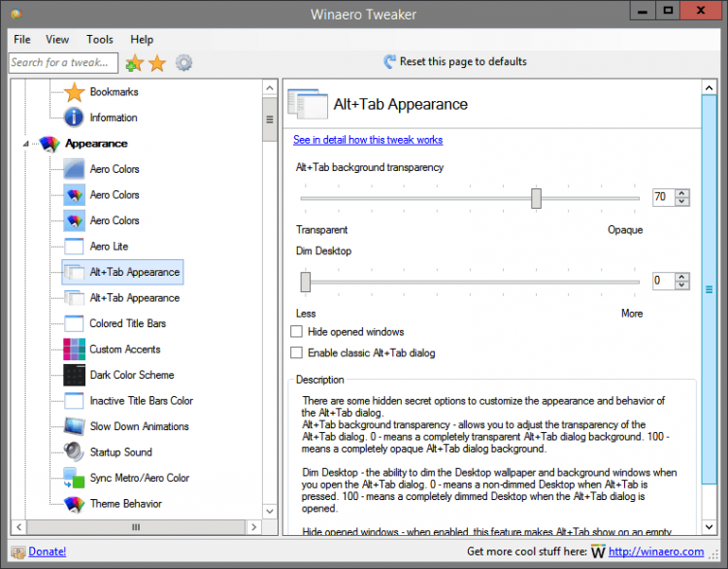Click the Donate! link
The height and width of the screenshot is (569, 728).
point(47,552)
